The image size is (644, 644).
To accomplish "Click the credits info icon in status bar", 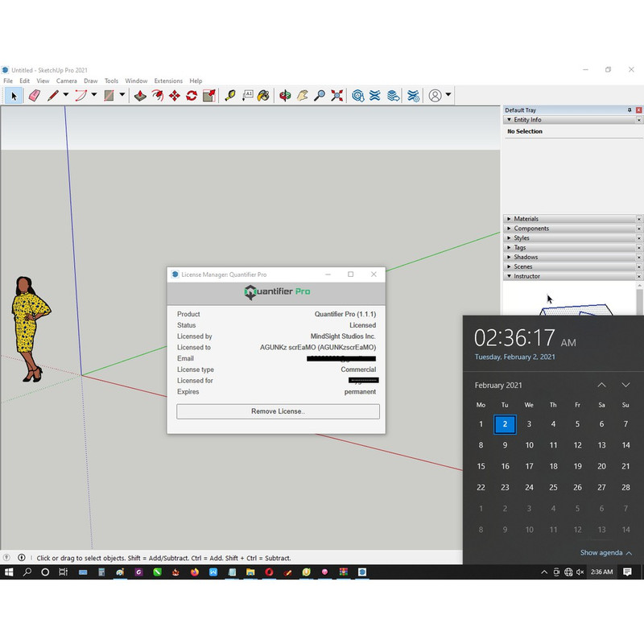I will coord(22,557).
